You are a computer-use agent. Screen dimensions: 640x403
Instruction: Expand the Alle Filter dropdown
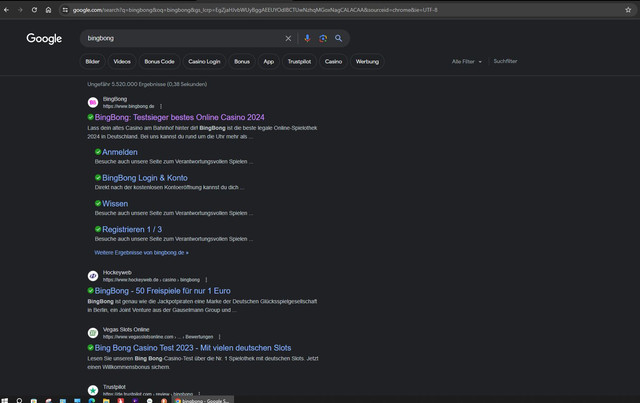[467, 62]
